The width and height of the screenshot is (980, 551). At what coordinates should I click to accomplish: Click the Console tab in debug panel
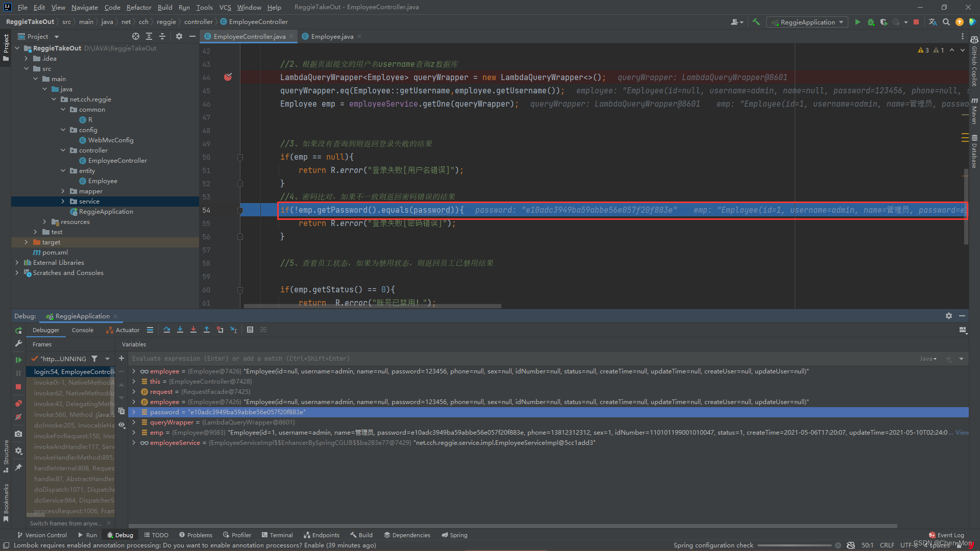coord(81,330)
